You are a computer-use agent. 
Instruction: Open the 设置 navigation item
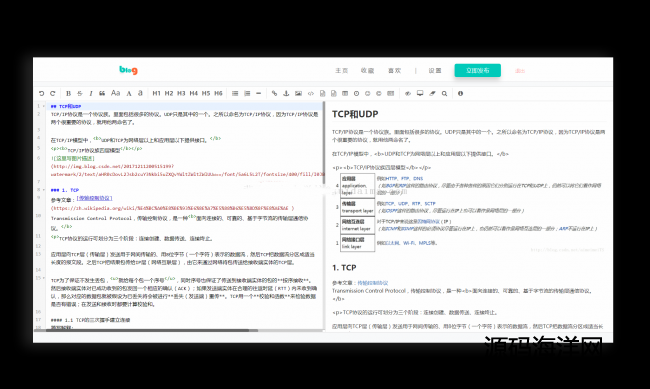(435, 71)
